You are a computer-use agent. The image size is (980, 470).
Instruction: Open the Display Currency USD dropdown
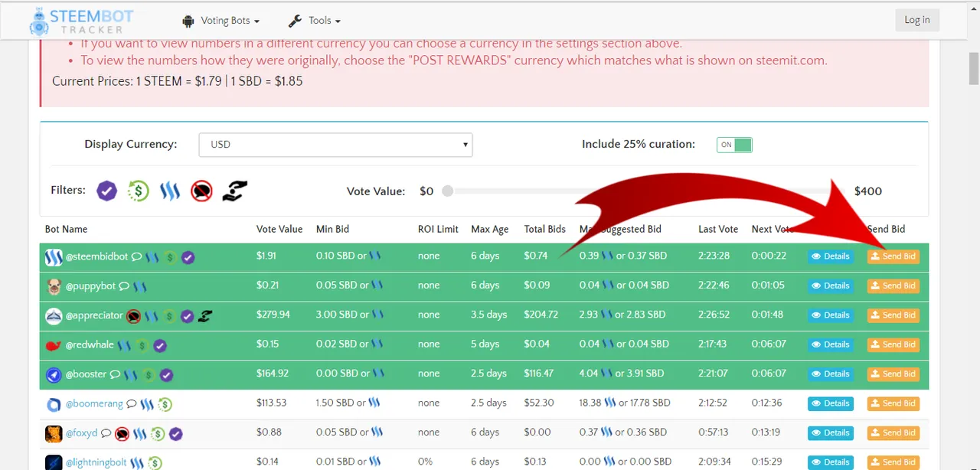pyautogui.click(x=335, y=145)
